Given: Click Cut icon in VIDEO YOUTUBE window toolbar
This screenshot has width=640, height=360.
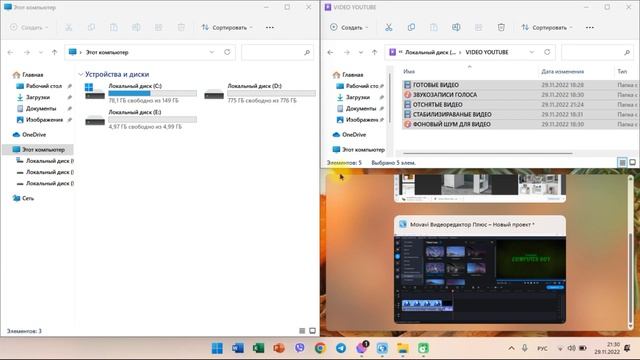Looking at the screenshot, I should [x=389, y=27].
